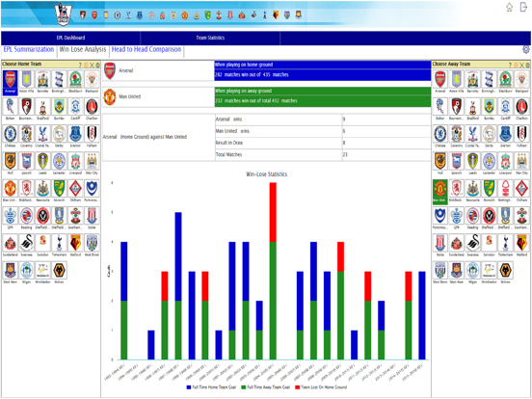This screenshot has height=399, width=532.
Task: Open the EPL Dashboard menu
Action: [70, 38]
